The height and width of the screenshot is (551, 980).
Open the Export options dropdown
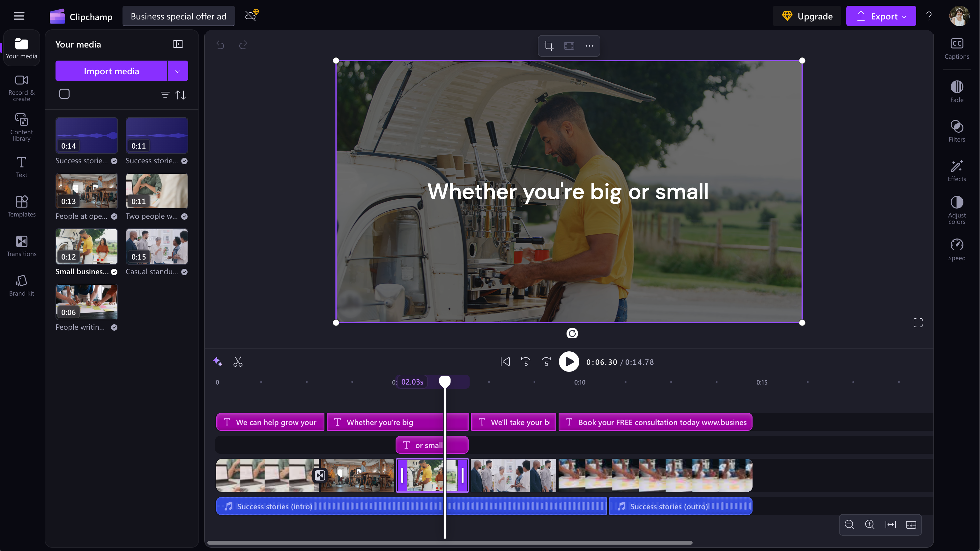904,16
